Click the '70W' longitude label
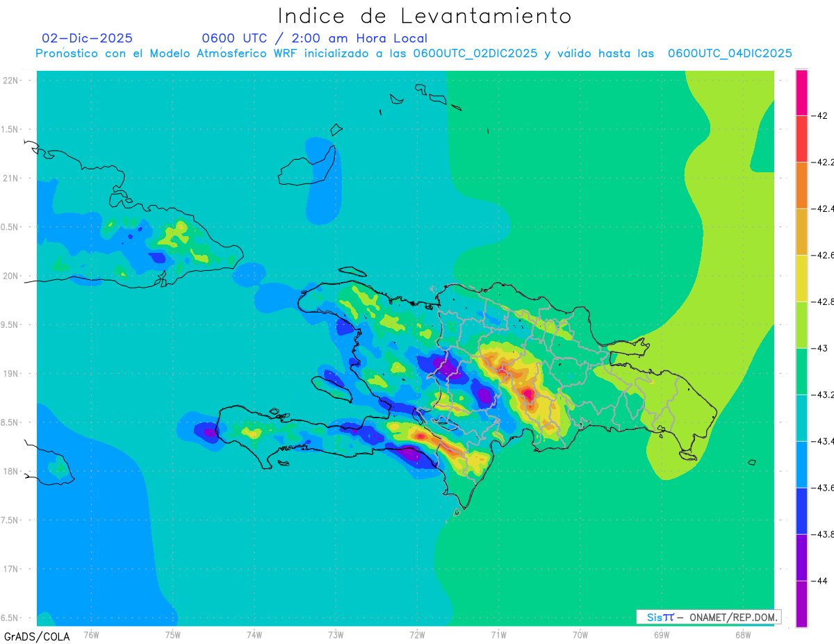The height and width of the screenshot is (644, 834). pyautogui.click(x=580, y=634)
